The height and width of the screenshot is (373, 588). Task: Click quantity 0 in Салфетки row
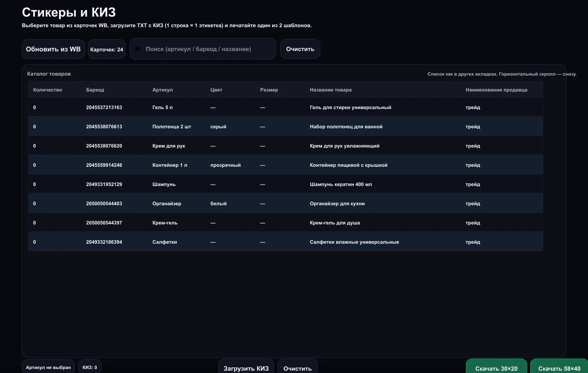34,242
